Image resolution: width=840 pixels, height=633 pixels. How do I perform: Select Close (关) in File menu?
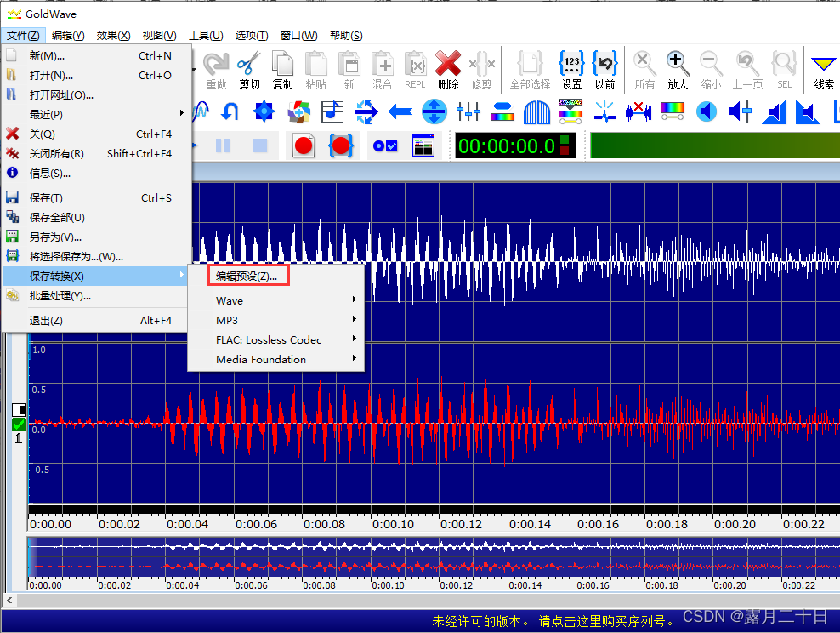(x=97, y=134)
